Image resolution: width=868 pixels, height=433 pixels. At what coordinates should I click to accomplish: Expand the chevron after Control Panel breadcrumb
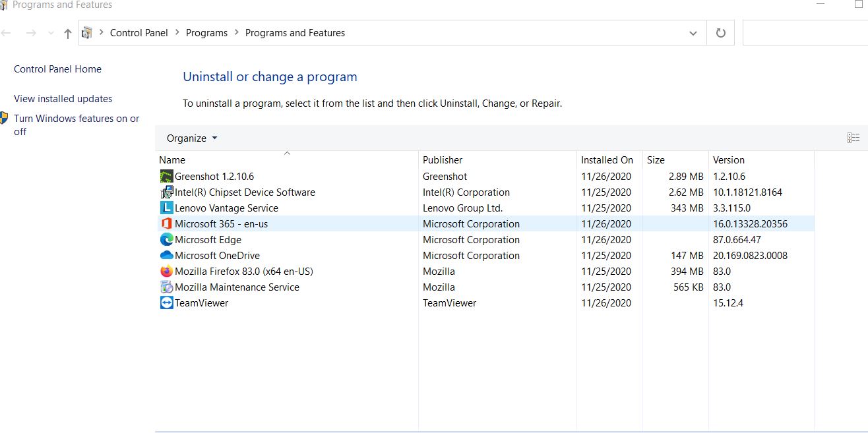tap(177, 32)
